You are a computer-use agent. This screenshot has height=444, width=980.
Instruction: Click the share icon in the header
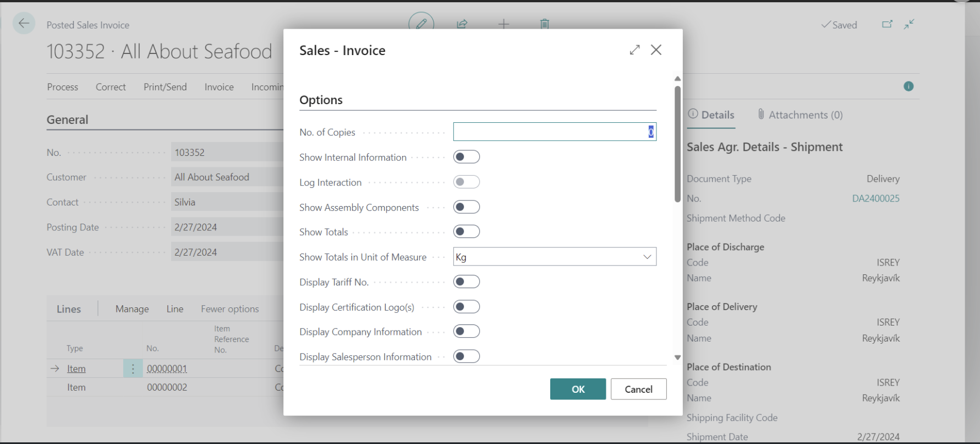click(462, 24)
